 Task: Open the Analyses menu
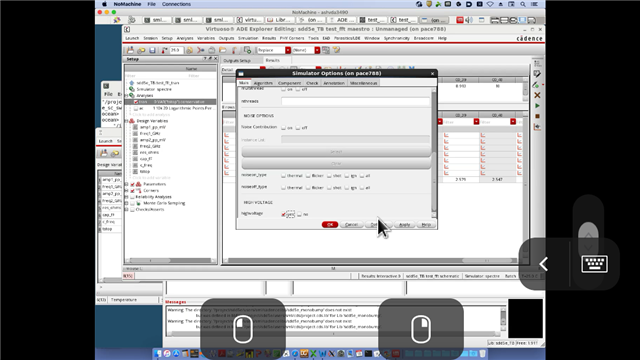pos(184,38)
